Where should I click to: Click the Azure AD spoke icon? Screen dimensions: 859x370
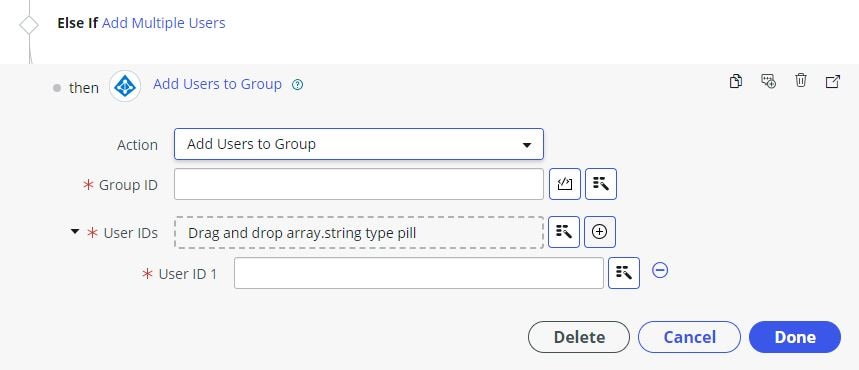point(125,87)
